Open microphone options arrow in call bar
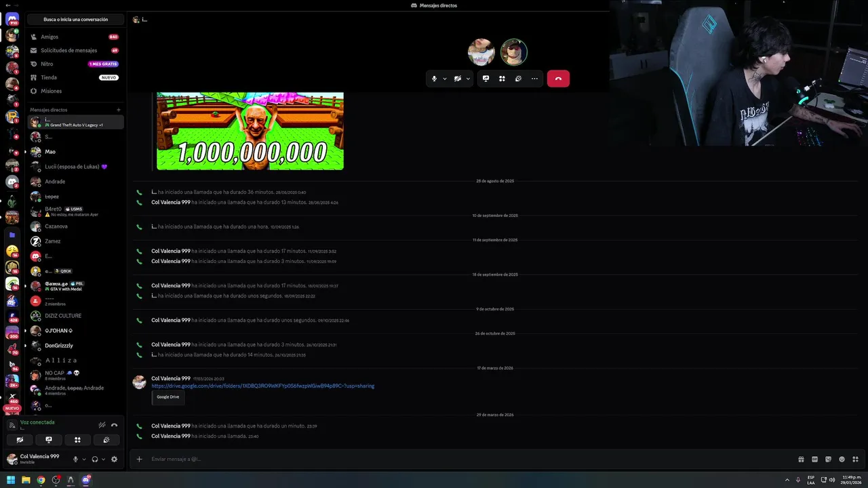 pyautogui.click(x=445, y=79)
